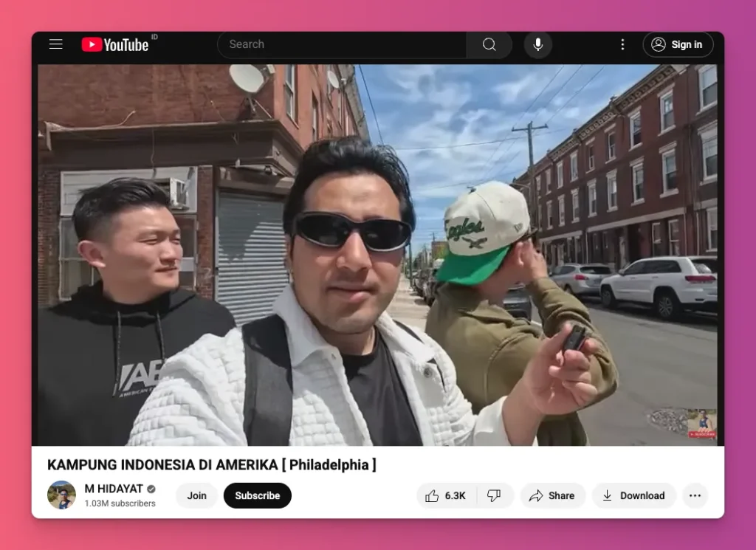Click the channel avatar thumbnail

coord(61,495)
